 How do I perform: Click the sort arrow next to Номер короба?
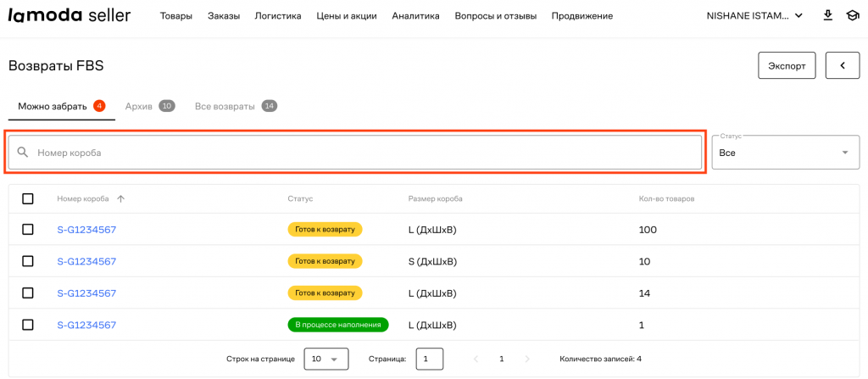(121, 198)
